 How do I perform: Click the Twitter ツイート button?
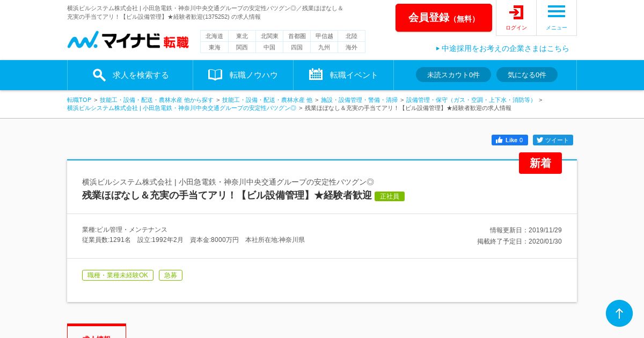click(x=553, y=140)
